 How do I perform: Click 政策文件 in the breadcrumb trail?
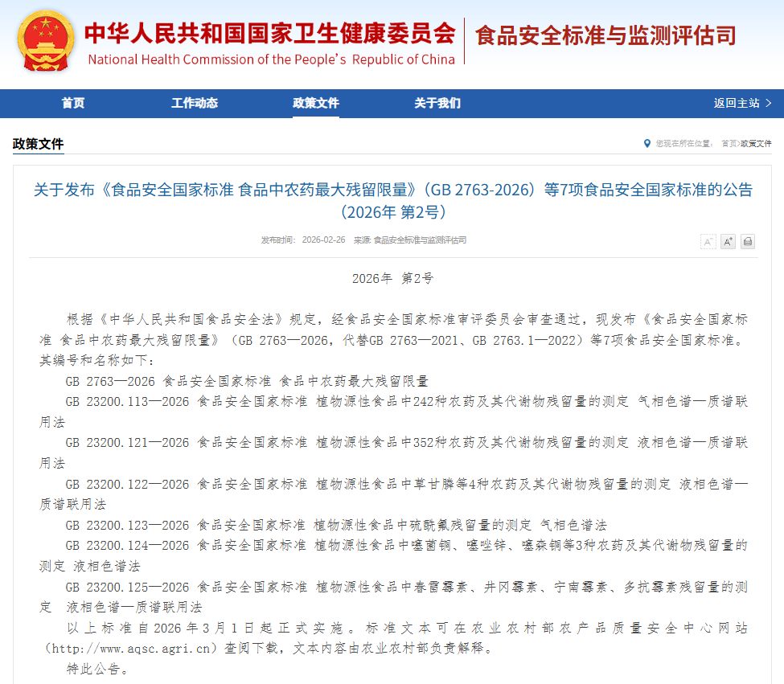(x=756, y=143)
